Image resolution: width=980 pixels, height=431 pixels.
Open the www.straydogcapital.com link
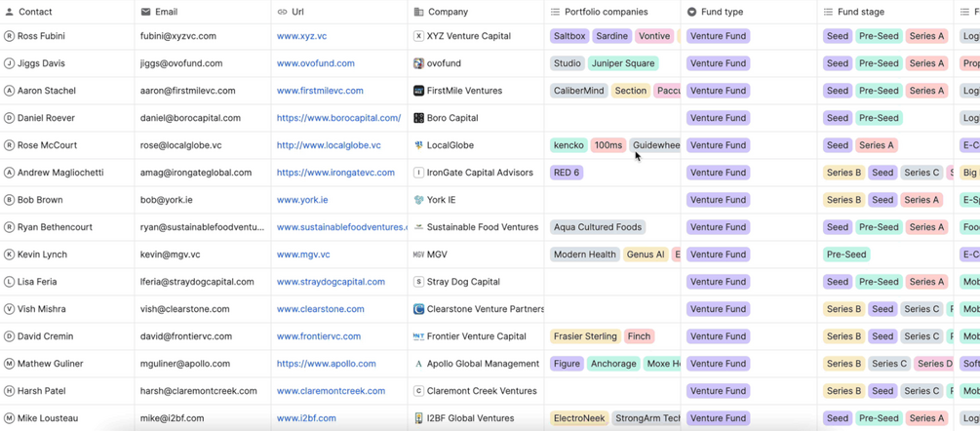click(x=331, y=282)
